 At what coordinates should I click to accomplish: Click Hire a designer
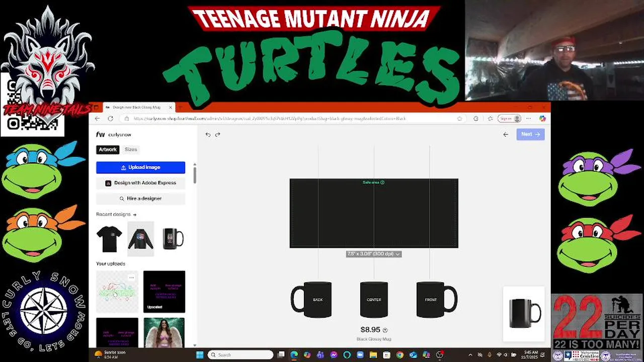(140, 199)
